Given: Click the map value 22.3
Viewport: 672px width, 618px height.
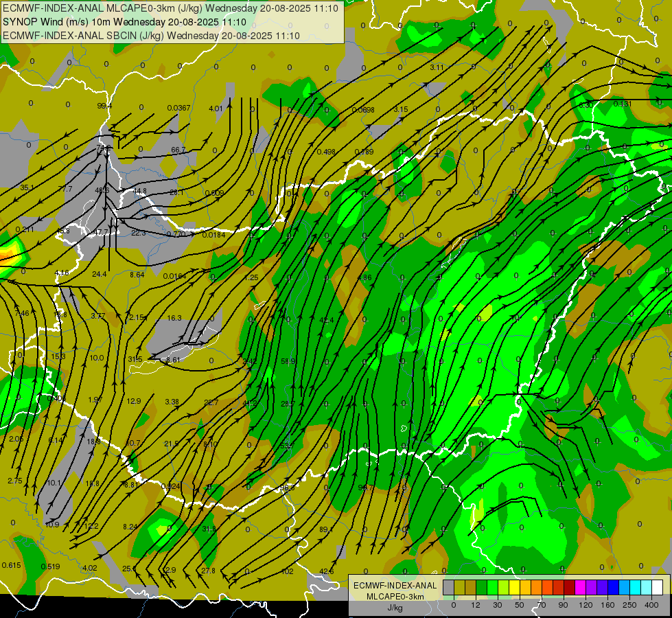Looking at the screenshot, I should (x=139, y=233).
